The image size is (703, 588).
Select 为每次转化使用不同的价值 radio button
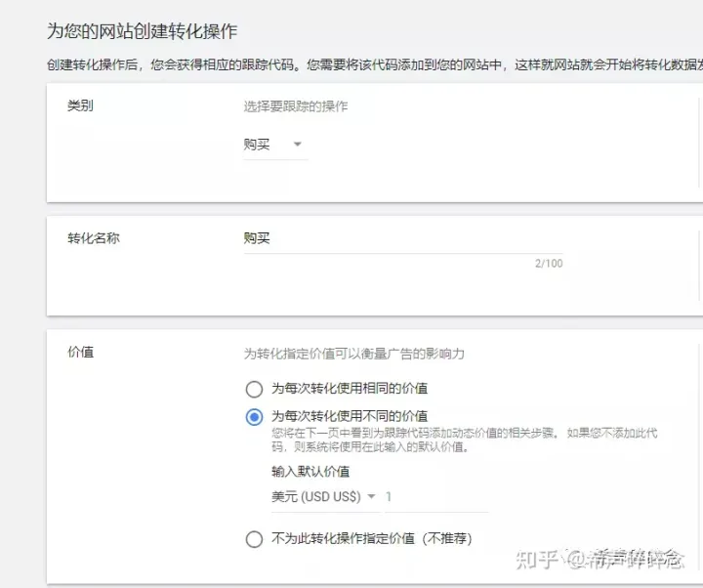(254, 417)
